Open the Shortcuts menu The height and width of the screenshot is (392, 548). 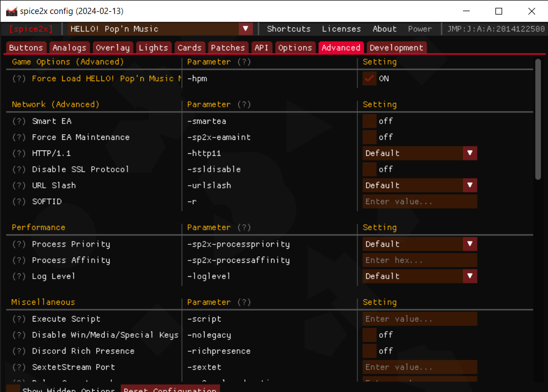click(289, 29)
